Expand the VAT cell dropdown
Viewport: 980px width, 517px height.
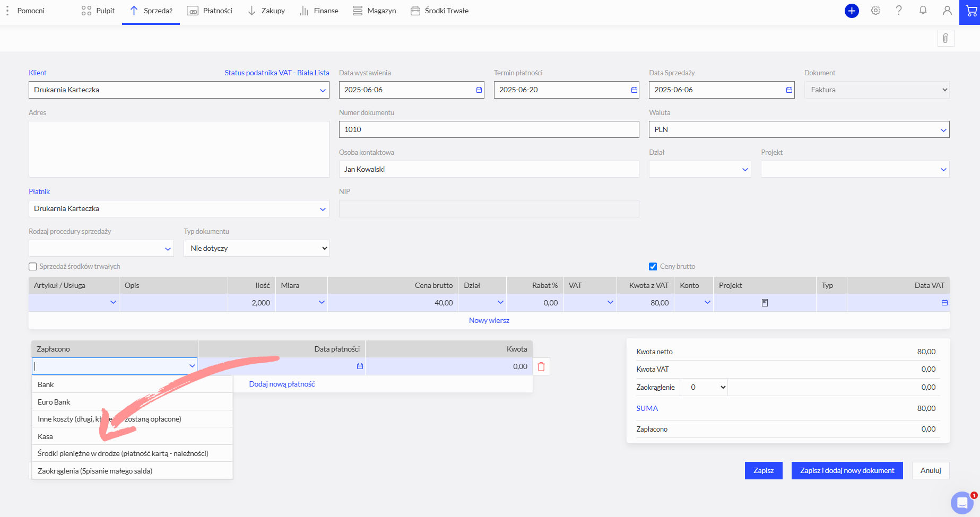point(610,302)
